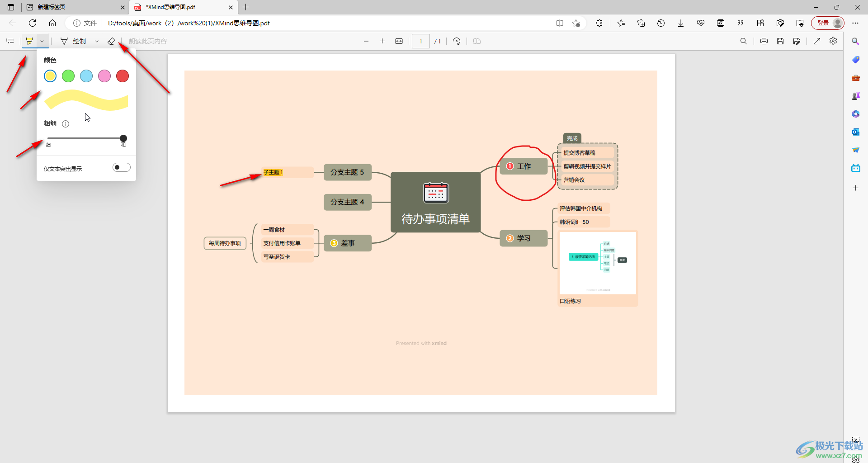Go to the home page

[52, 23]
